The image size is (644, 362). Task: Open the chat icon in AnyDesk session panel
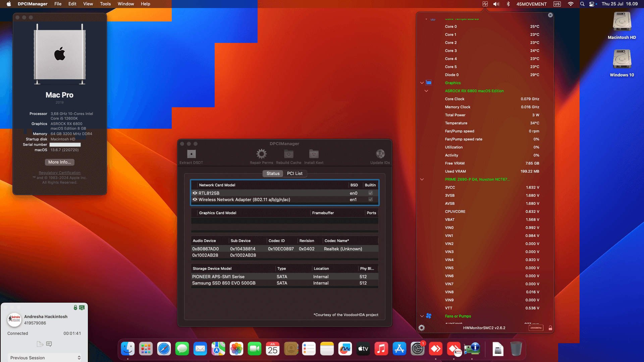(49, 344)
